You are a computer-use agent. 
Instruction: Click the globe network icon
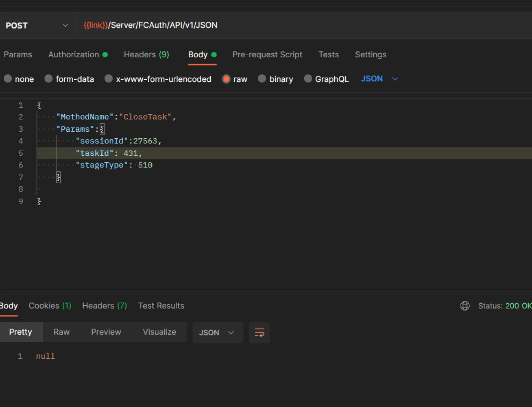[x=465, y=306]
